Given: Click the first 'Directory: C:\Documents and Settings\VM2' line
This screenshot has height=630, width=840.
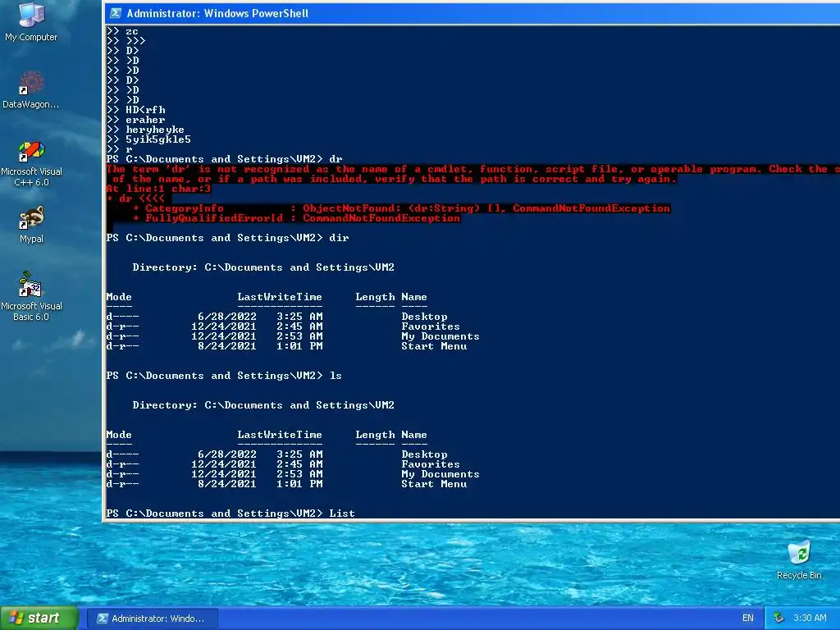Looking at the screenshot, I should [263, 267].
